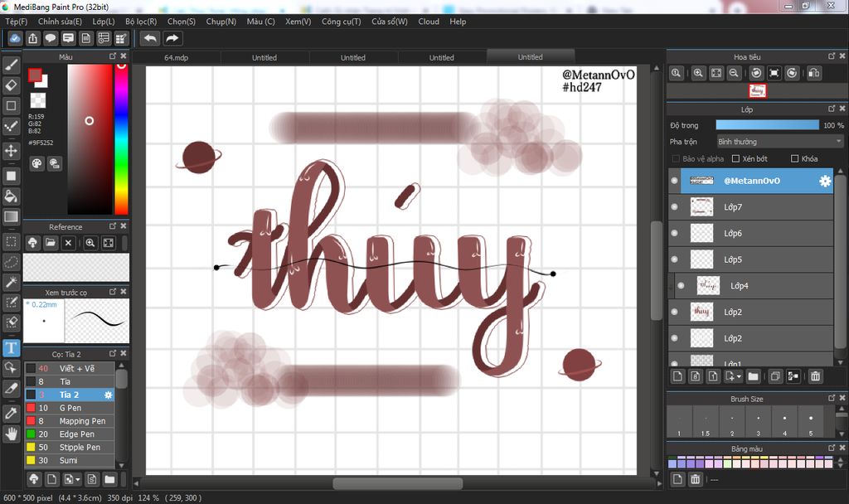Click the Độ trong opacity slider
Image resolution: width=849 pixels, height=504 pixels.
point(767,125)
